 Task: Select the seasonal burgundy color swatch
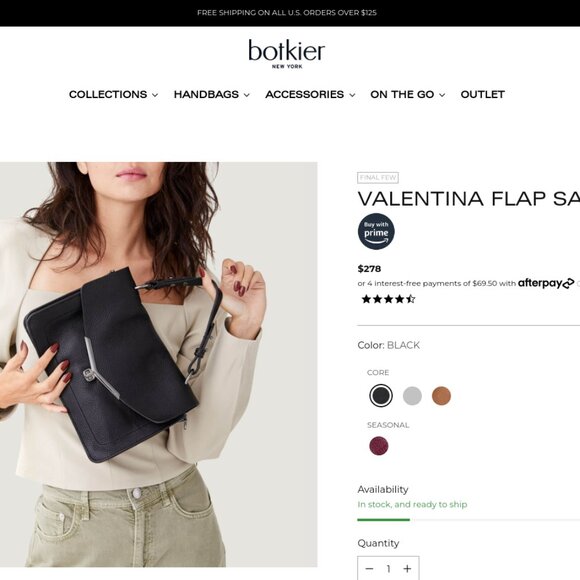coord(379,445)
